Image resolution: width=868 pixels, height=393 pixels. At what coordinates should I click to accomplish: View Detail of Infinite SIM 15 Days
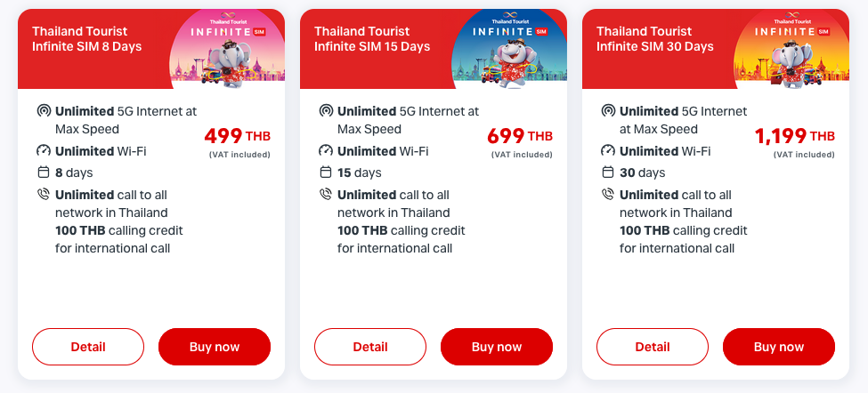point(369,347)
